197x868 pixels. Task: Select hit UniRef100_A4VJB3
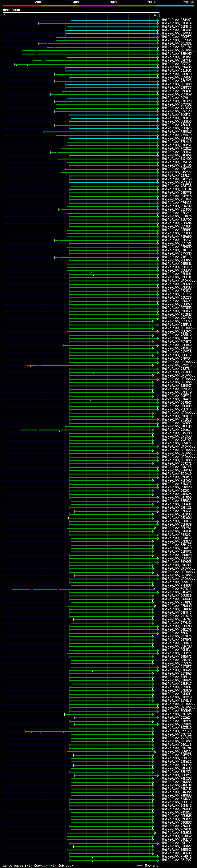tap(177, 433)
